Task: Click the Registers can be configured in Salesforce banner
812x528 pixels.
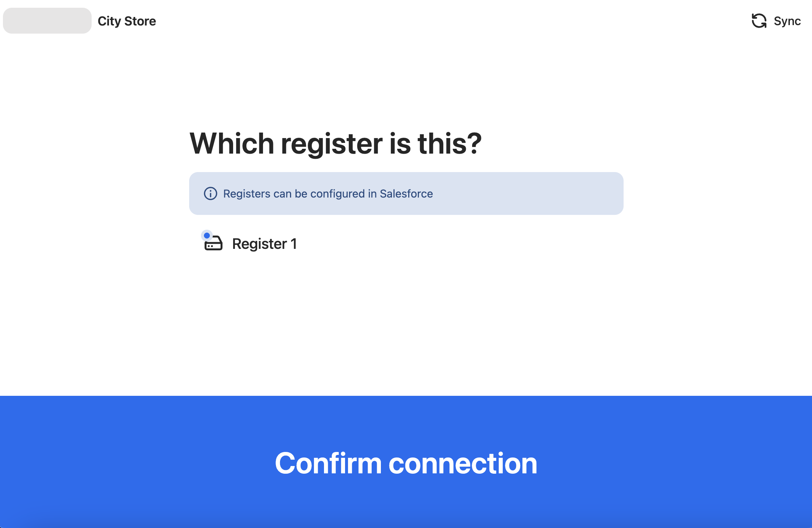Action: click(406, 193)
